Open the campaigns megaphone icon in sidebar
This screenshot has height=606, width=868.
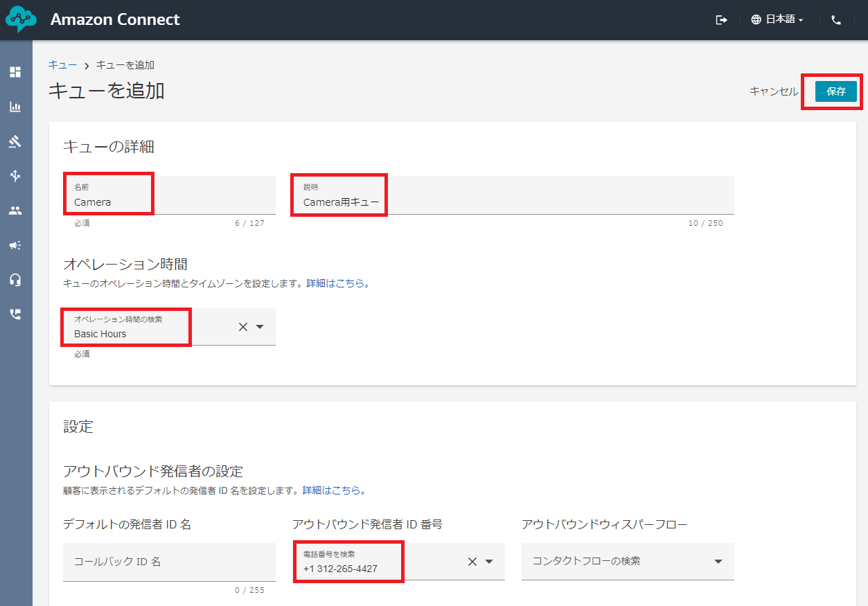click(15, 245)
